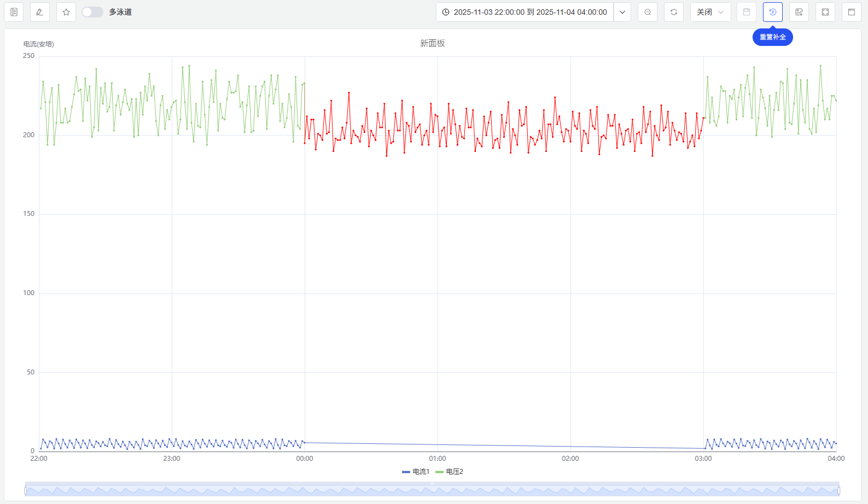The image size is (868, 504).
Task: Open the panel list sidebar icon
Action: [x=14, y=12]
